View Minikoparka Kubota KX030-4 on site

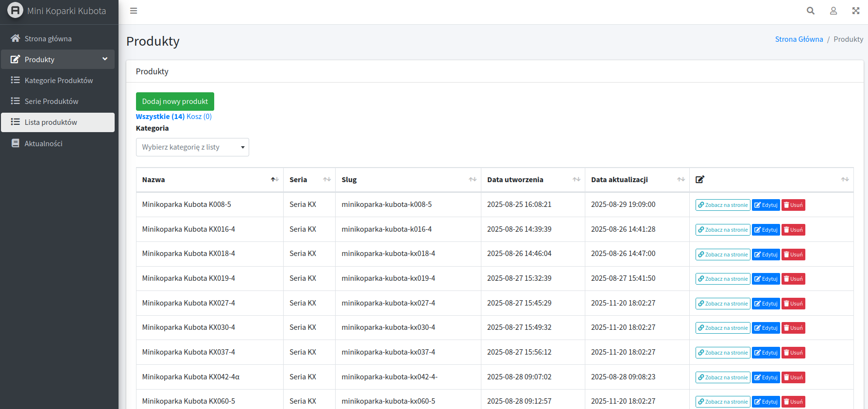pos(723,328)
